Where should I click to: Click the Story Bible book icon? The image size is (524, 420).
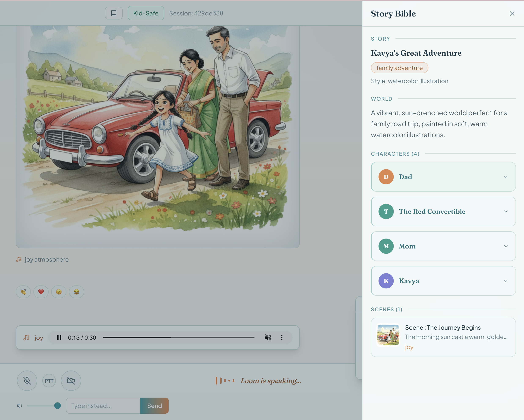tap(114, 13)
